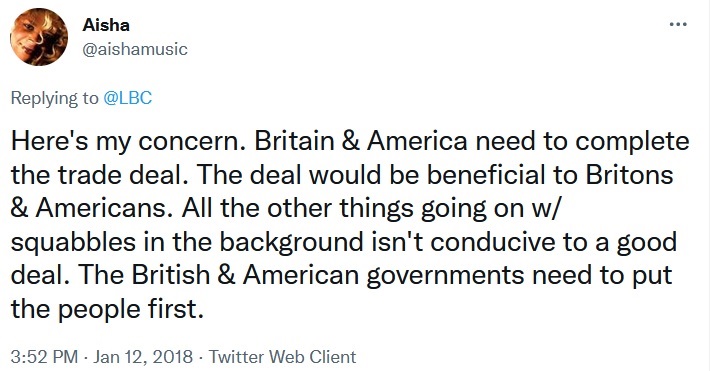Click the word 'Britons' in the tweet
The image size is (712, 371).
coord(629,175)
